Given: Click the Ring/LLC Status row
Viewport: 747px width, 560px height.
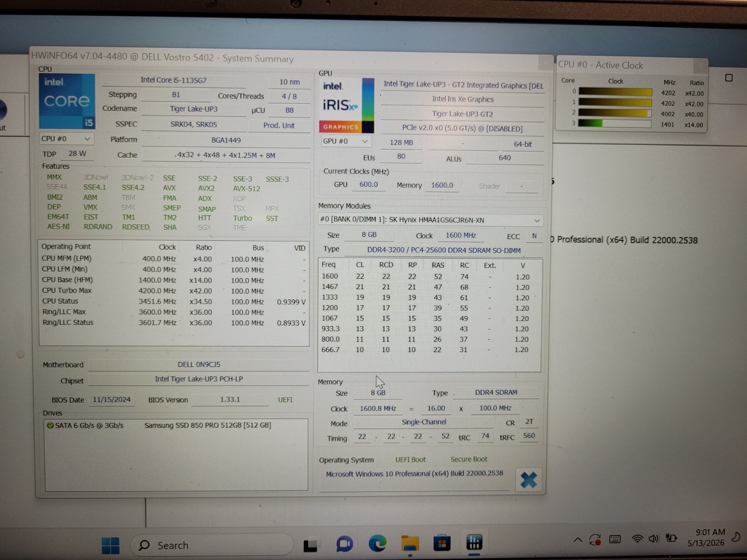Looking at the screenshot, I should click(173, 322).
